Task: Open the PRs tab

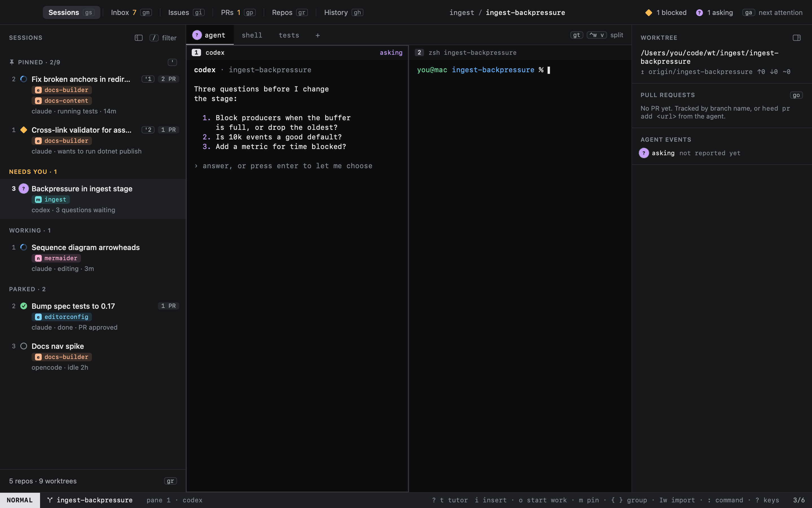Action: [x=238, y=12]
